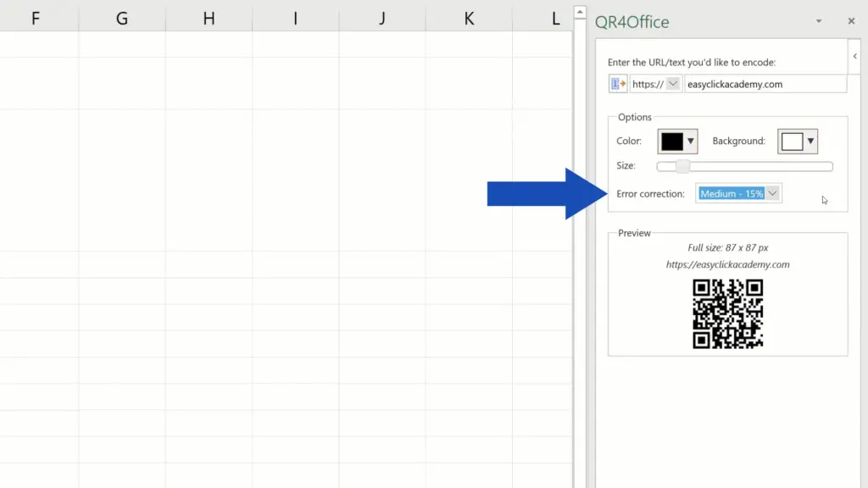Screen dimensions: 868x488
Task: Select column H header
Action: (x=209, y=19)
